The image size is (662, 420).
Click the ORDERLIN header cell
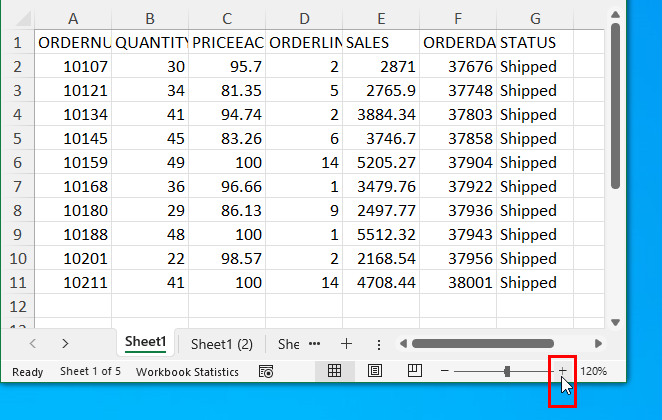(x=304, y=42)
